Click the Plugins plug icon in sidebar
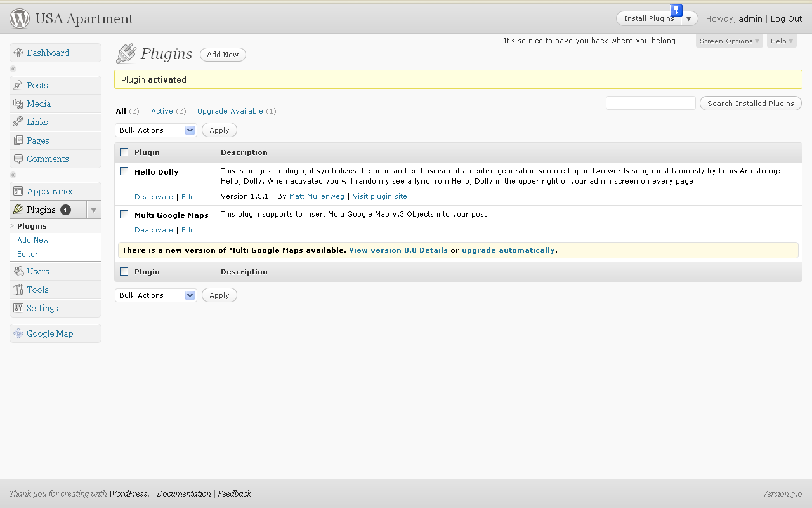Image resolution: width=812 pixels, height=508 pixels. click(18, 210)
